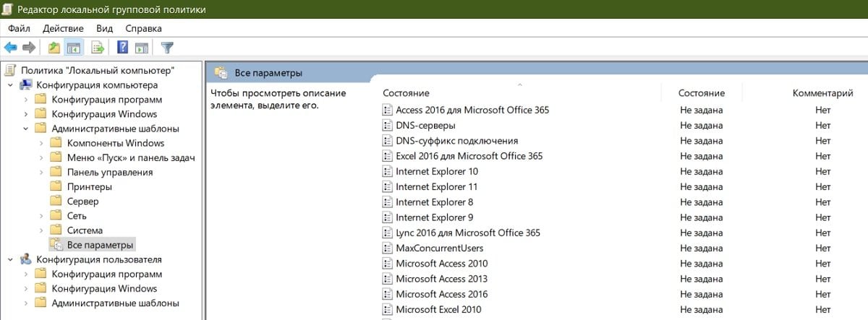868x320 pixels.
Task: Click the Принтеры folder icon
Action: pos(56,186)
